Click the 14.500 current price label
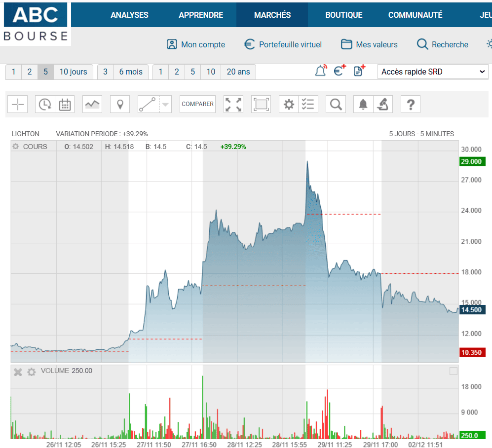492x448 pixels. [x=472, y=310]
